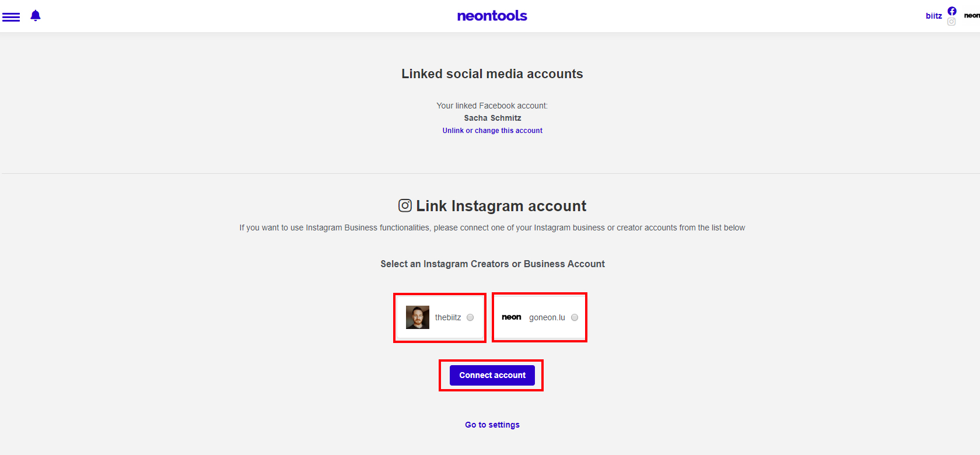Click the thebiitz profile photo
The height and width of the screenshot is (455, 980).
pos(418,317)
